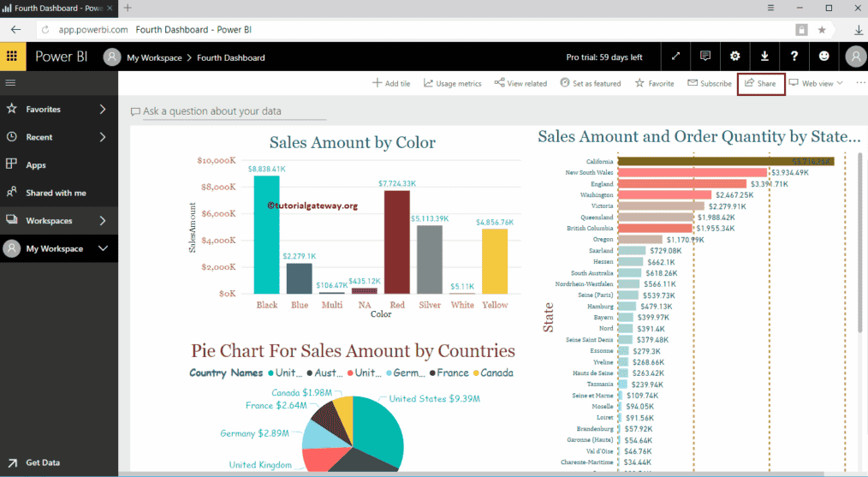This screenshot has width=868, height=477.
Task: Click the Ask a question input box
Action: tap(231, 111)
